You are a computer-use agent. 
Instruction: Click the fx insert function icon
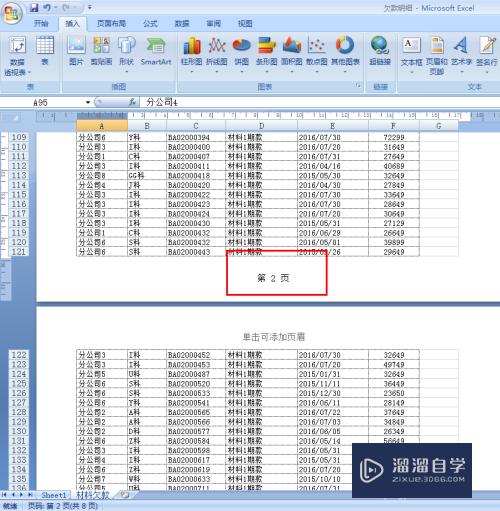132,102
